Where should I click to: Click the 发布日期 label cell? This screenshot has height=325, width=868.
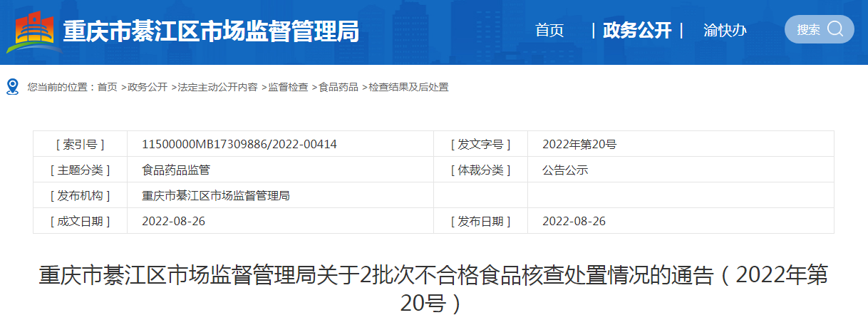(480, 221)
